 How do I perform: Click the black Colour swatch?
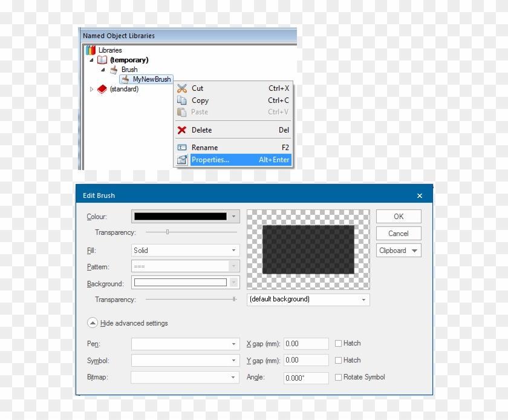click(181, 216)
